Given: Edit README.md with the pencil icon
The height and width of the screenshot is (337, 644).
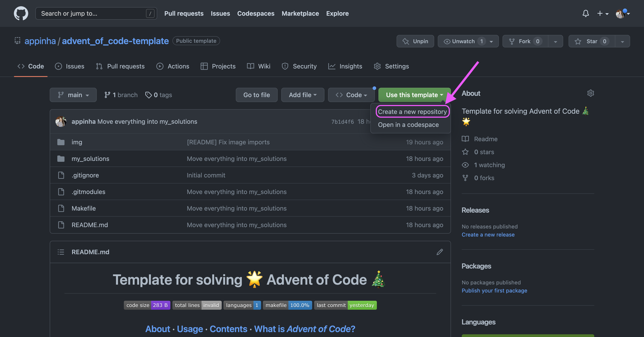Looking at the screenshot, I should tap(440, 252).
